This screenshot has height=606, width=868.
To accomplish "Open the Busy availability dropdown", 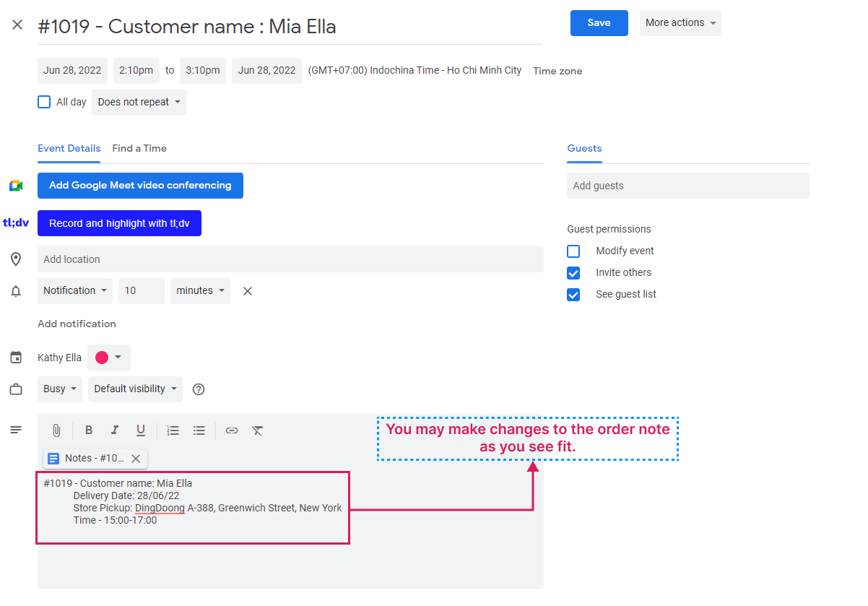I will [x=59, y=389].
